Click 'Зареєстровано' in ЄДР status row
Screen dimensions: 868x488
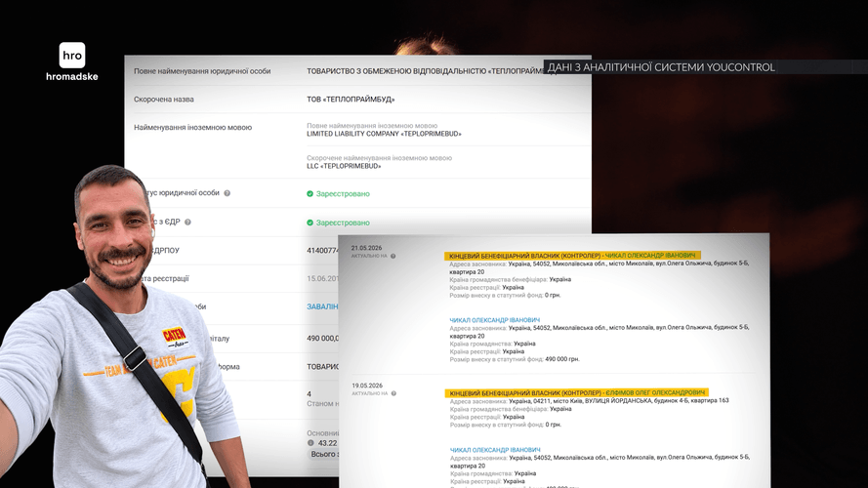[343, 223]
